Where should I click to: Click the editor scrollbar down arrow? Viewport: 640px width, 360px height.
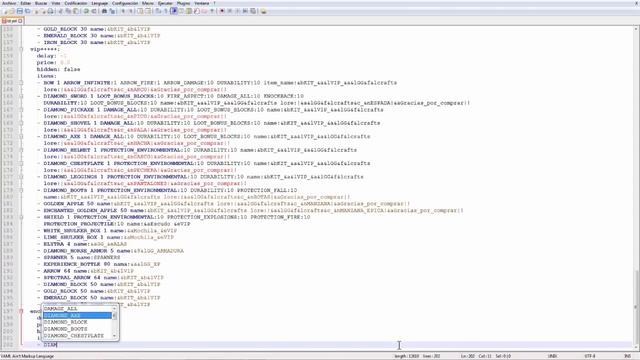tap(636, 347)
